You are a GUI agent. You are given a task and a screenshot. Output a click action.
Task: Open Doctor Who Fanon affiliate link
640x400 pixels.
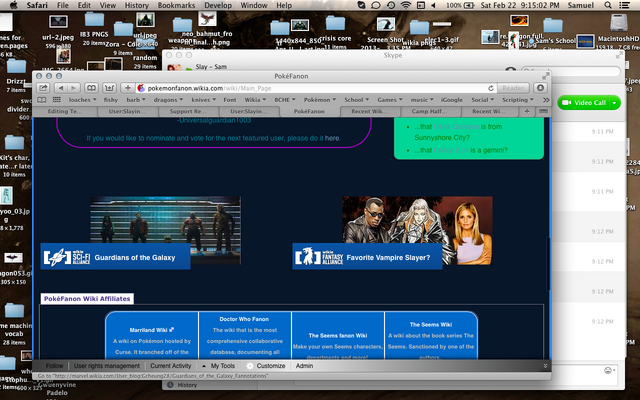[244, 319]
